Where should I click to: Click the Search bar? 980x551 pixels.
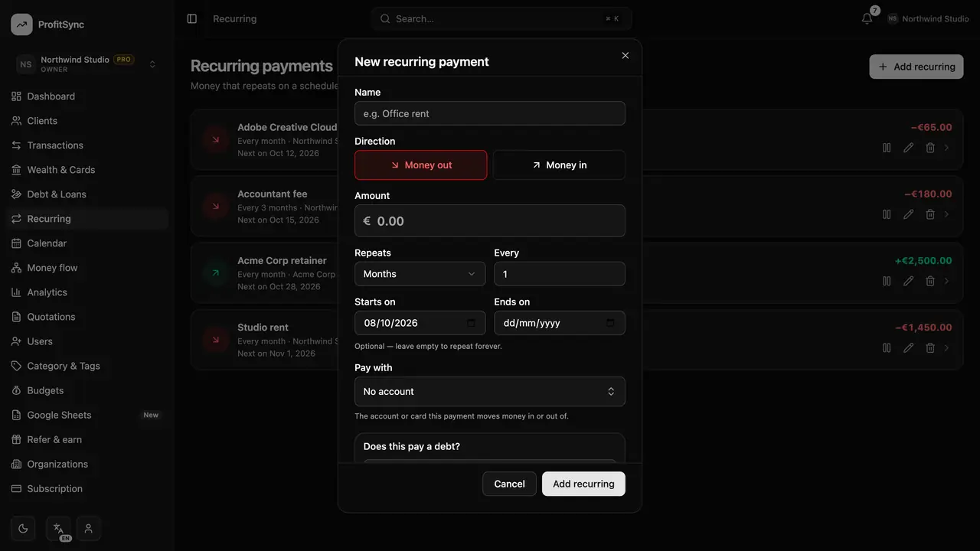501,18
